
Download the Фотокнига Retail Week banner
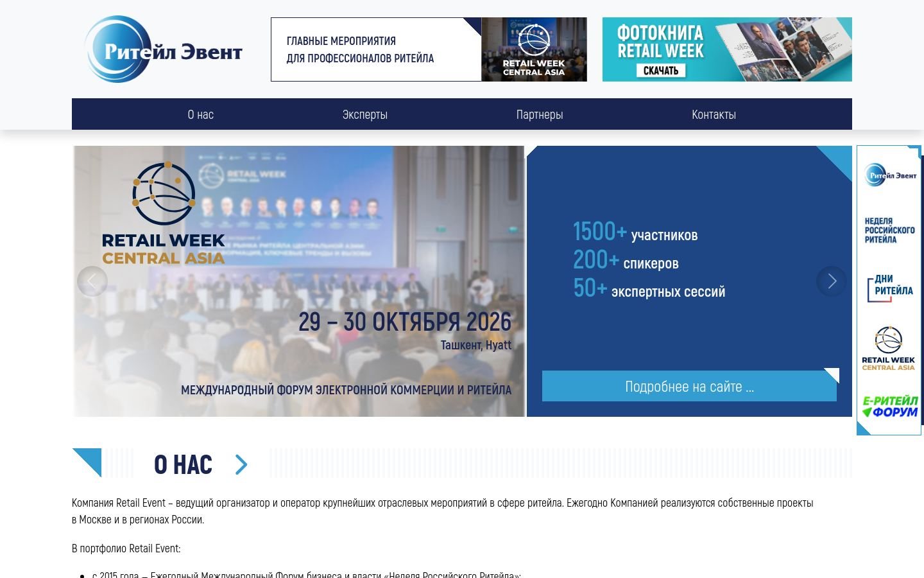[727, 49]
